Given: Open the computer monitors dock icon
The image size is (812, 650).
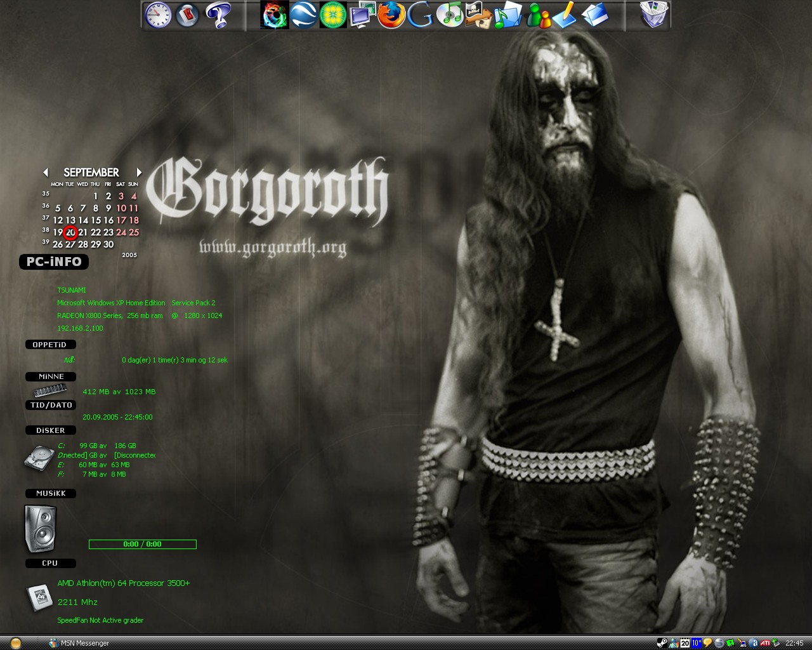Looking at the screenshot, I should pyautogui.click(x=363, y=15).
